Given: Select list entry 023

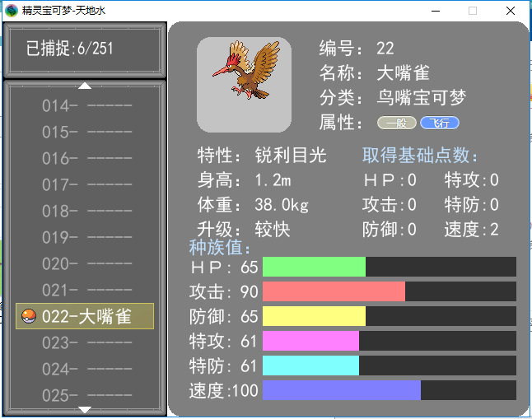Looking at the screenshot, I should pyautogui.click(x=86, y=342).
